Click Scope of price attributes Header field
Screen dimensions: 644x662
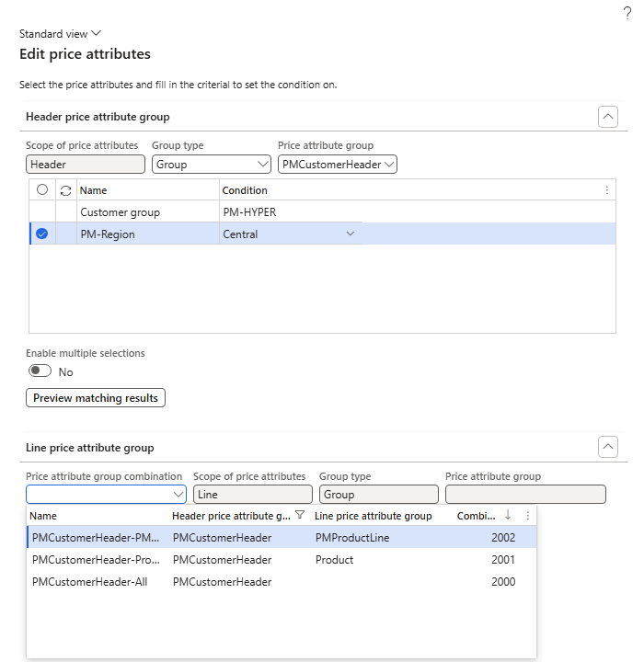pyautogui.click(x=86, y=165)
